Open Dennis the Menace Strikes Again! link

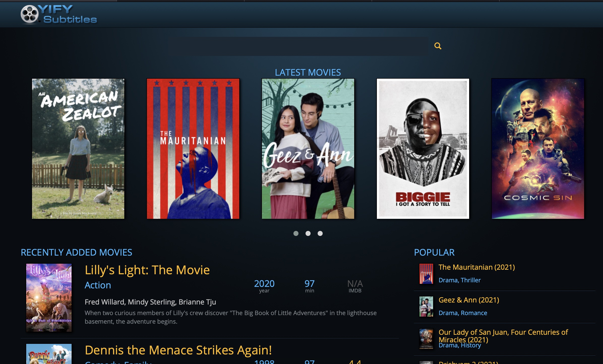[178, 350]
